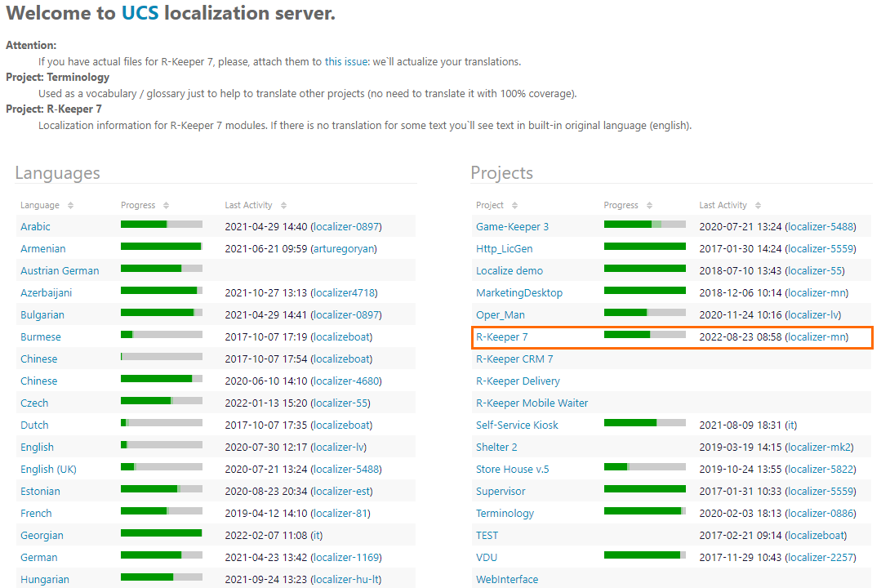
Task: Open user localizer-81 in French row
Action: (340, 514)
